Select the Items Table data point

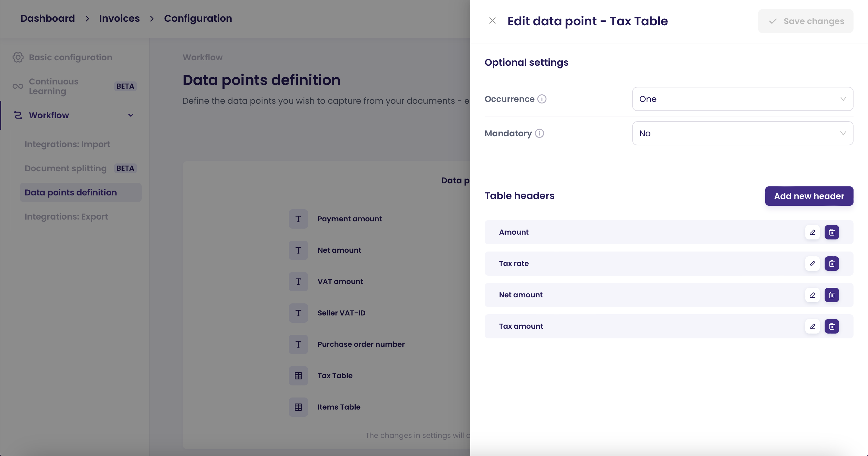pyautogui.click(x=339, y=407)
